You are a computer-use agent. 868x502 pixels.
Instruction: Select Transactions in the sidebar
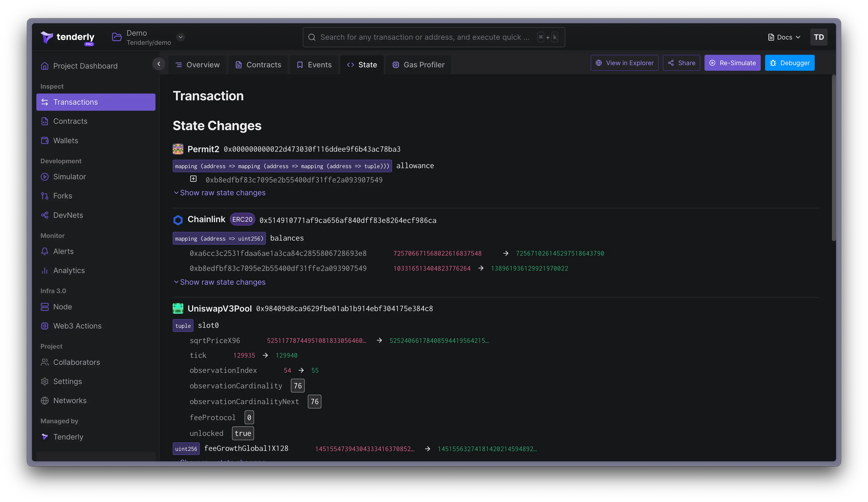96,102
